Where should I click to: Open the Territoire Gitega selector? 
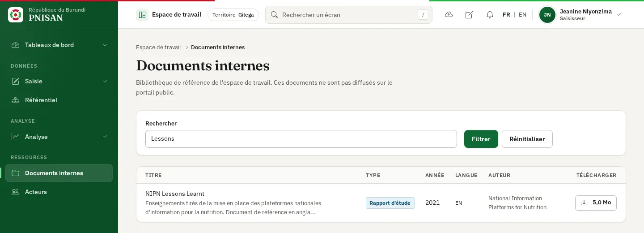233,15
